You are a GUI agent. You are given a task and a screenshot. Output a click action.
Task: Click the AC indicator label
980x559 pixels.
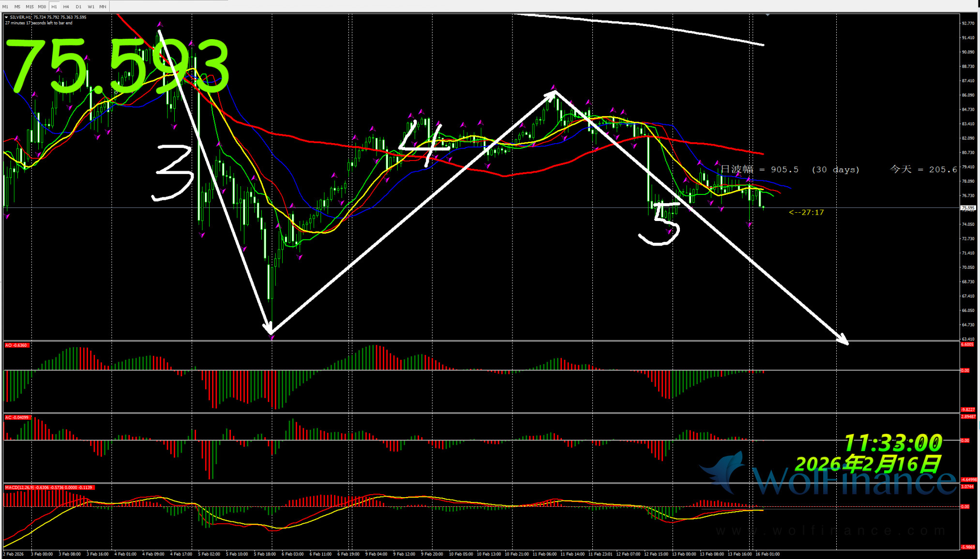click(17, 417)
